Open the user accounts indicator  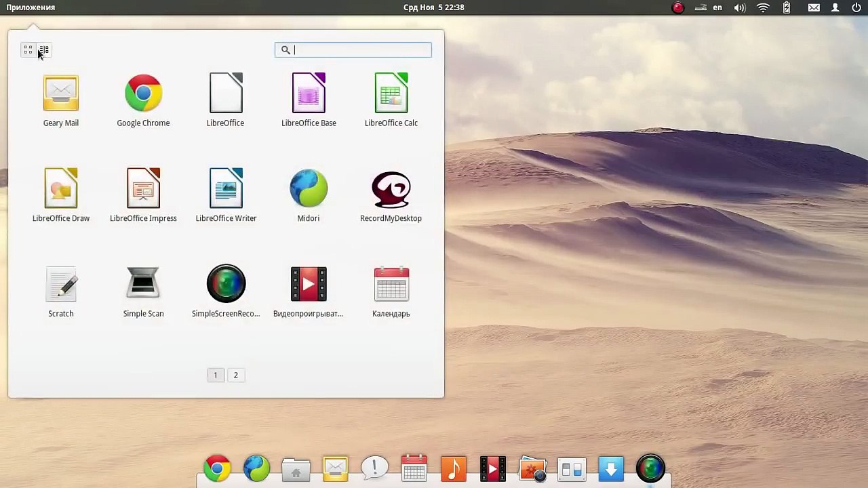click(835, 7)
